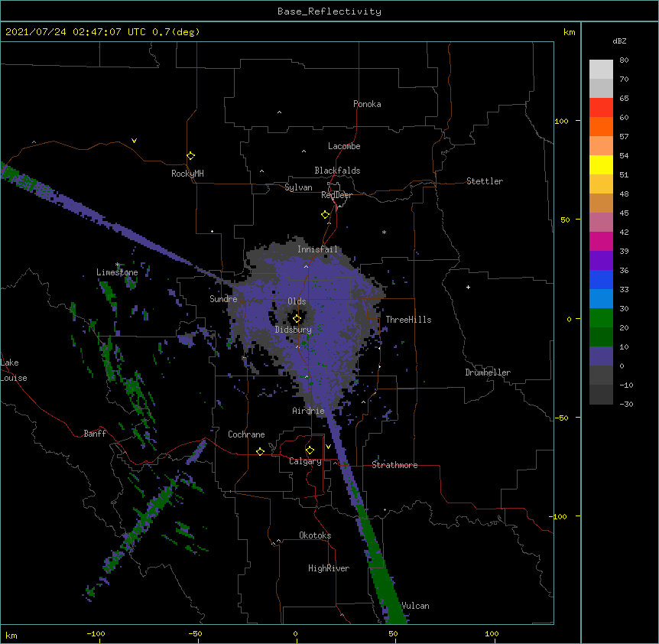Click the white caret marker west of Lacombe
The height and width of the screenshot is (644, 659).
tap(304, 151)
